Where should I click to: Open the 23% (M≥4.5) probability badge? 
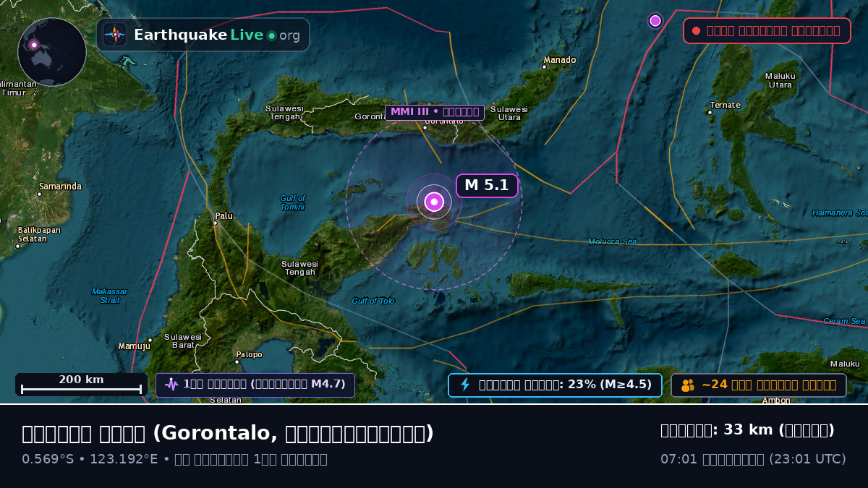[x=555, y=385]
